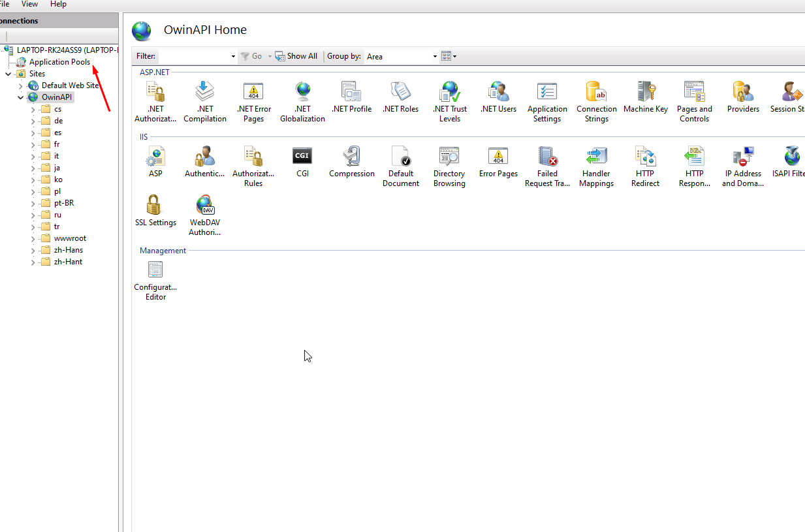Collapse the ASP.NET group header
This screenshot has width=805, height=532.
coord(155,72)
